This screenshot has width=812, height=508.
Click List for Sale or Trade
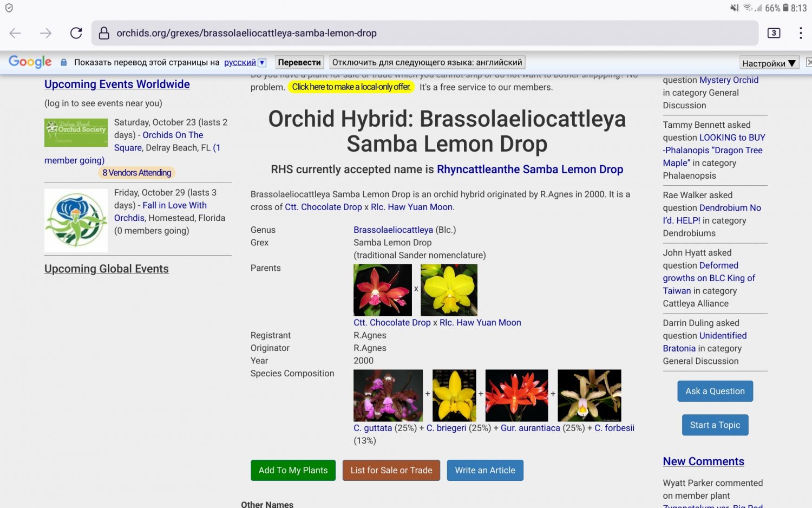(x=391, y=470)
